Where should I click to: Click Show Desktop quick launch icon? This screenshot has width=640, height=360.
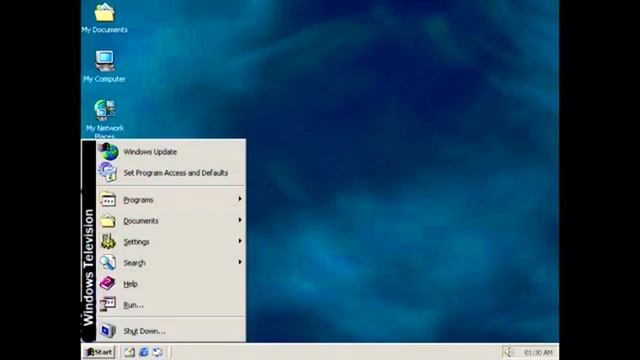(129, 352)
